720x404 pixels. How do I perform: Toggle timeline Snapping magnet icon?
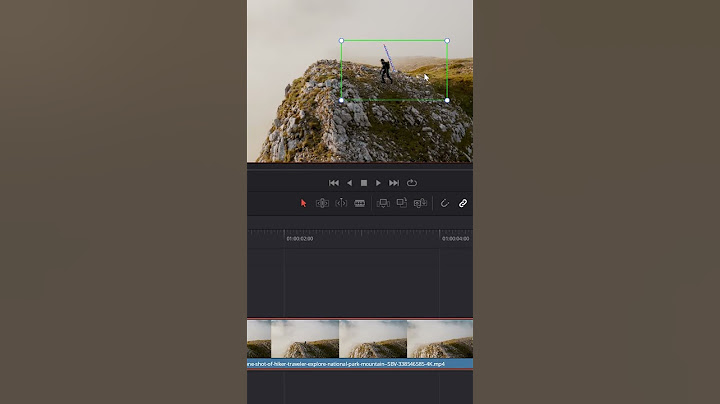444,203
